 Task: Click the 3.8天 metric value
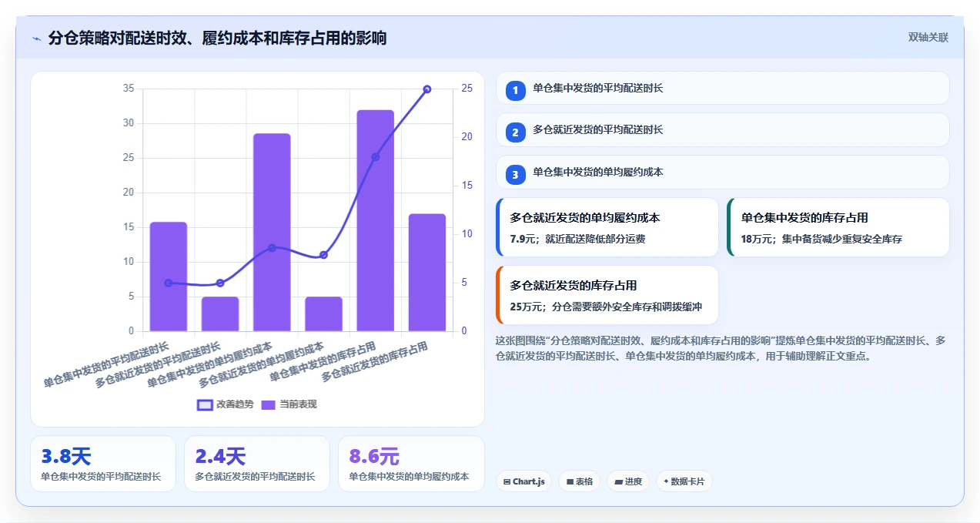pyautogui.click(x=66, y=457)
